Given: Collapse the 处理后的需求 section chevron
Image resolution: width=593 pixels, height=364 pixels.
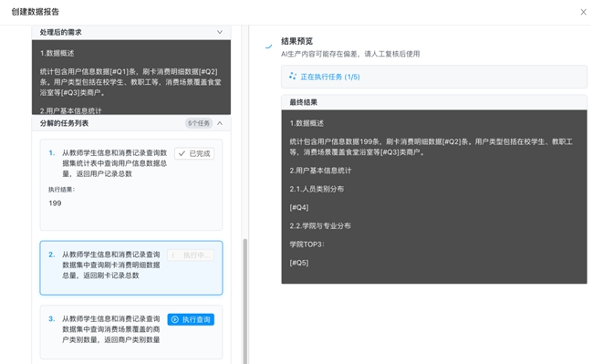Looking at the screenshot, I should 220,32.
